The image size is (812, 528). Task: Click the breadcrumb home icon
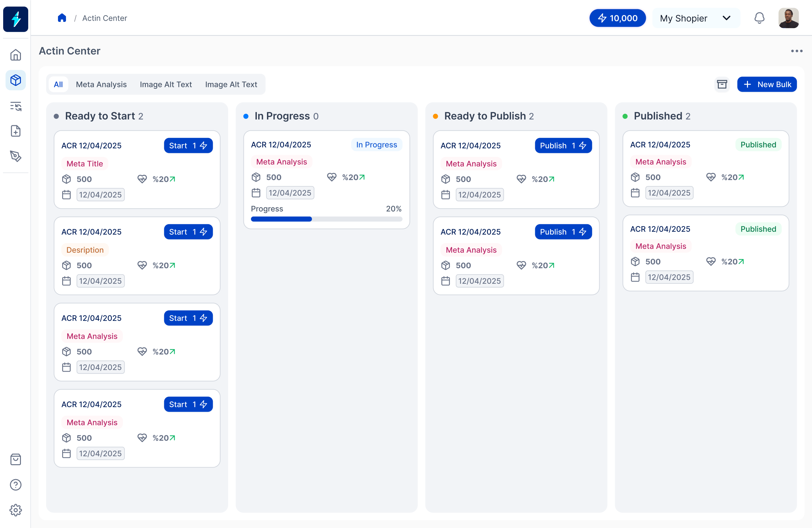62,18
